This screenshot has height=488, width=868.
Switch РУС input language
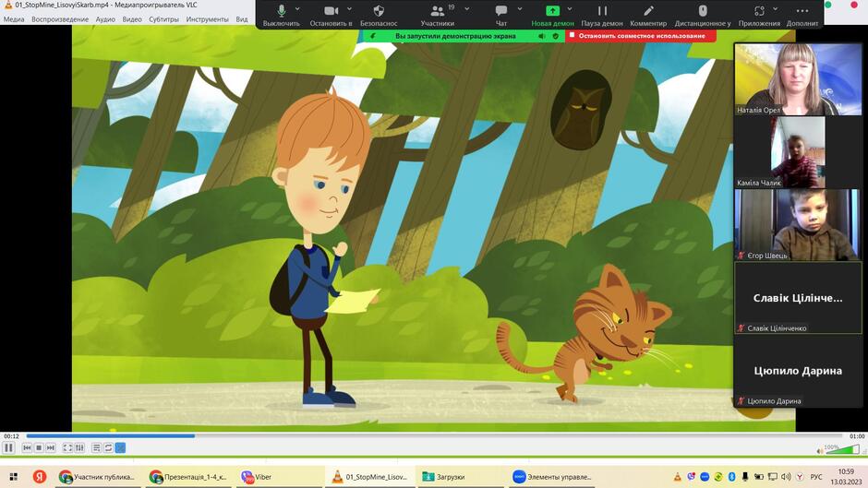tap(816, 476)
